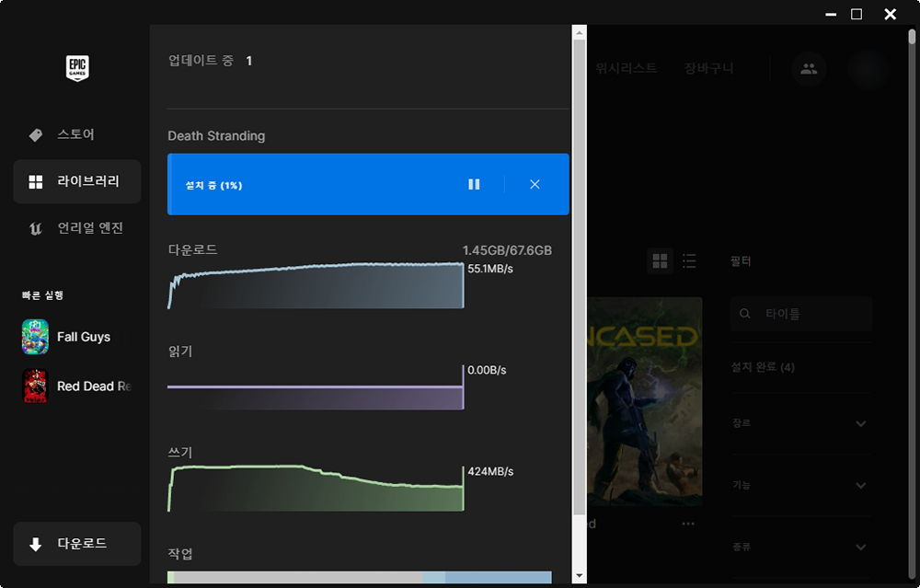Click the search magnifier icon

tap(745, 314)
